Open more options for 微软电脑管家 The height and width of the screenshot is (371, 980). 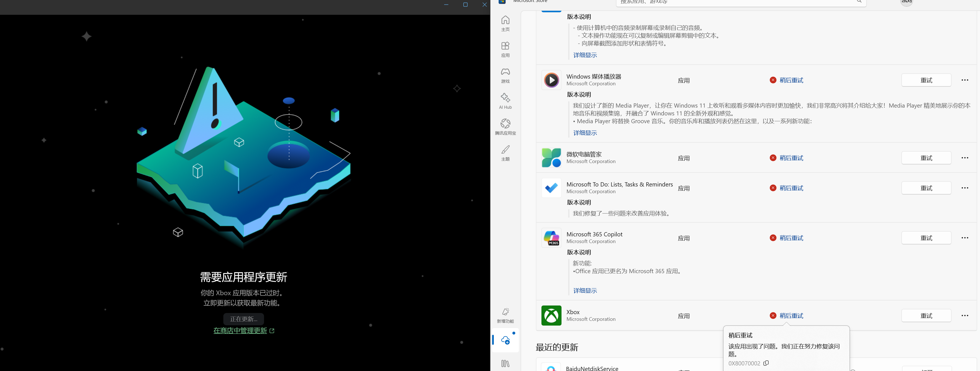pyautogui.click(x=965, y=157)
